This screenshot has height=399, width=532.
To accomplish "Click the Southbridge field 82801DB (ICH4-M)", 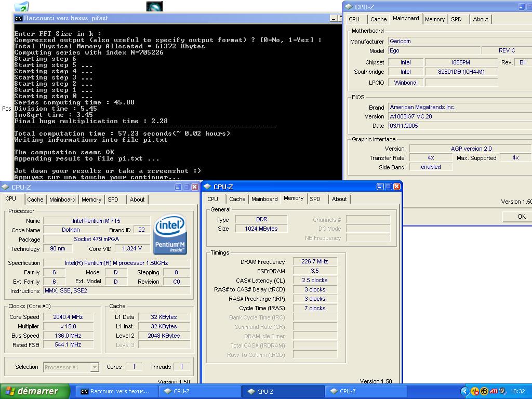I will coord(461,72).
